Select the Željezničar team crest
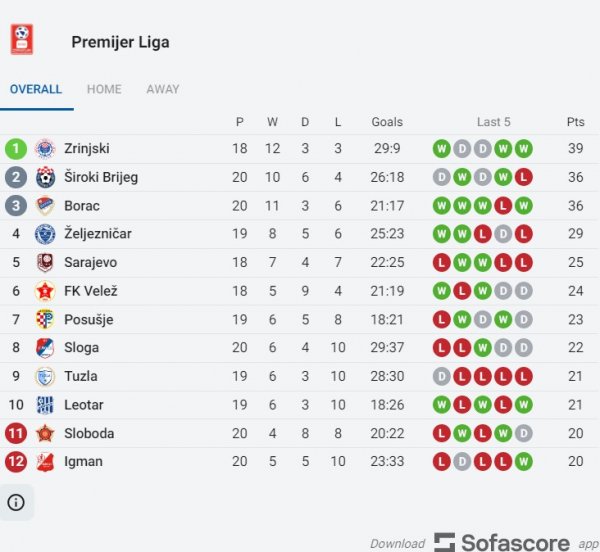Viewport: 600px width, 552px height. click(x=44, y=234)
